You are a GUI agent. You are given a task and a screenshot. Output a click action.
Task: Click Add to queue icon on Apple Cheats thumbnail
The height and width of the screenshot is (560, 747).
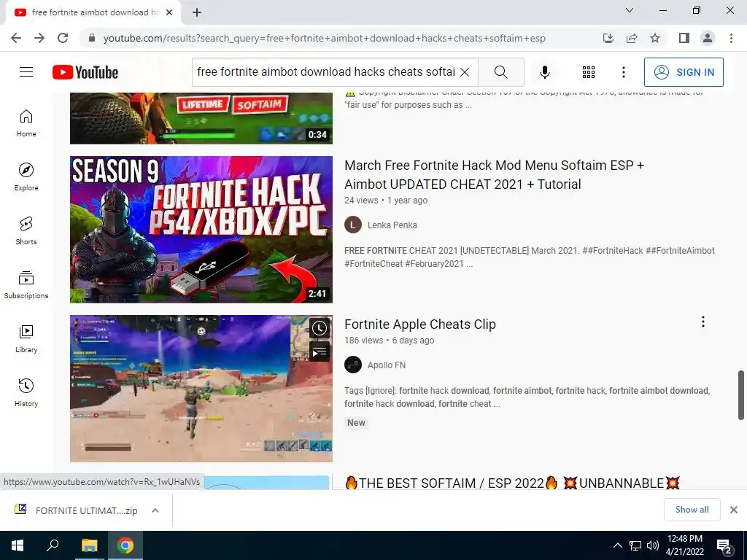click(320, 352)
